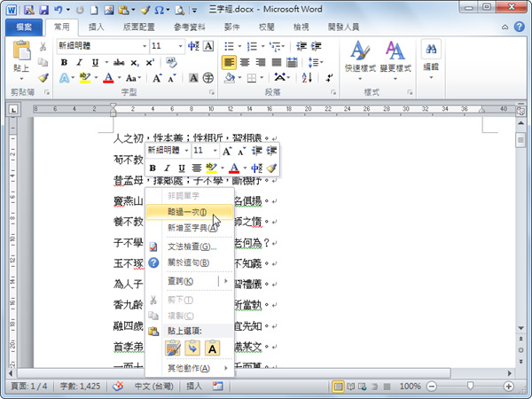Click red font color in mini toolbar

pyautogui.click(x=234, y=168)
